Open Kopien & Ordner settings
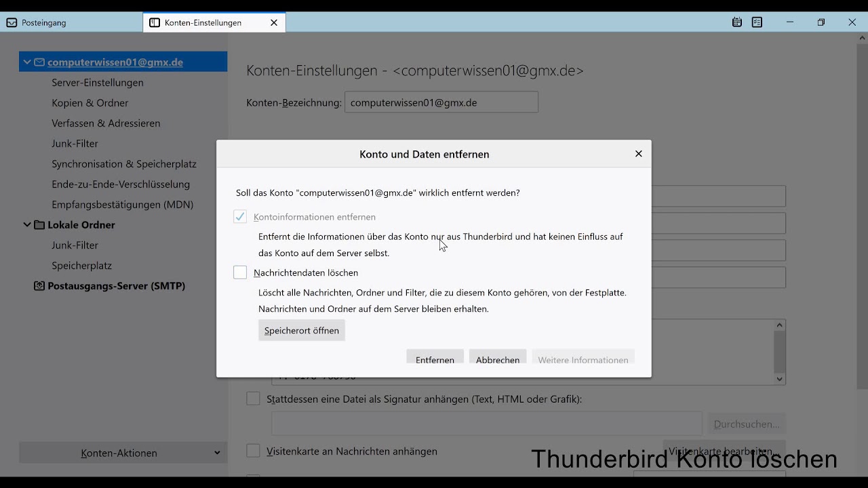The height and width of the screenshot is (488, 868). [x=90, y=103]
